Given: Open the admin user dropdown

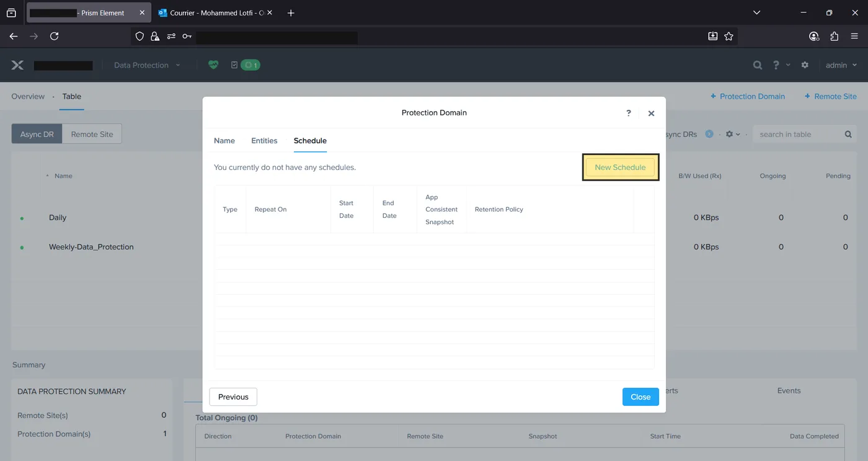Looking at the screenshot, I should 841,65.
